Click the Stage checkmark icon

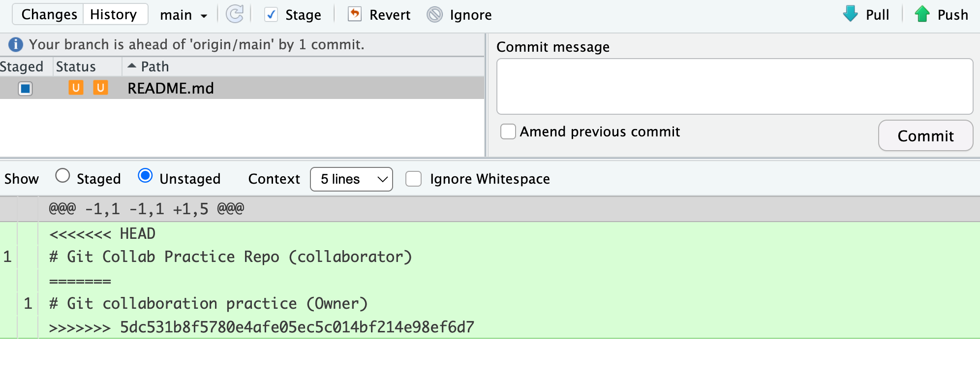(271, 15)
